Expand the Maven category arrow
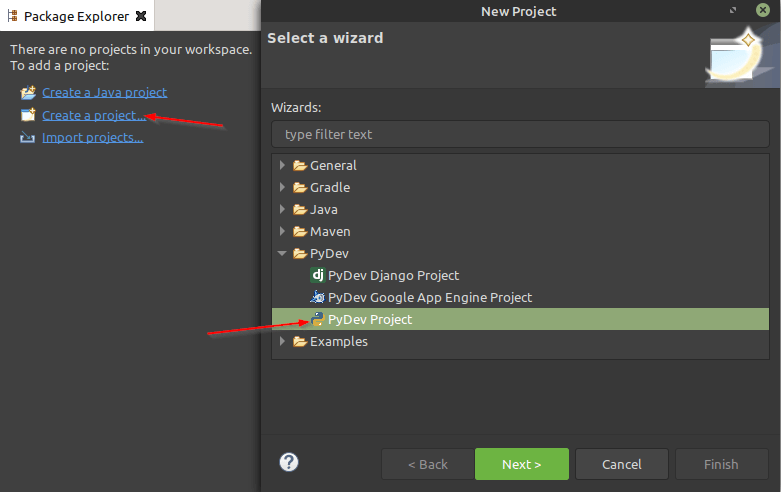The width and height of the screenshot is (781, 492). pyautogui.click(x=282, y=231)
